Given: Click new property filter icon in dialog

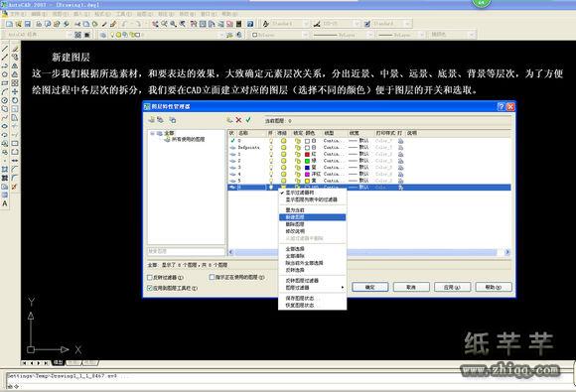Looking at the screenshot, I should click(x=151, y=120).
